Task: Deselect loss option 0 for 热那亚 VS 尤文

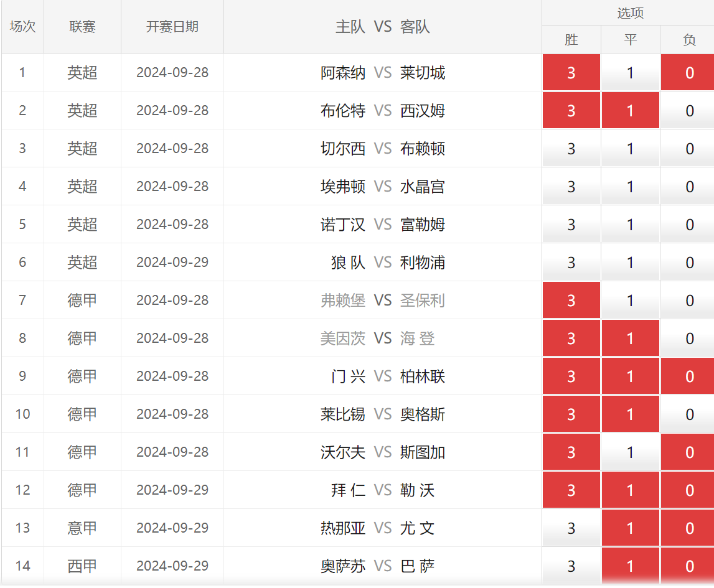Action: (x=688, y=528)
